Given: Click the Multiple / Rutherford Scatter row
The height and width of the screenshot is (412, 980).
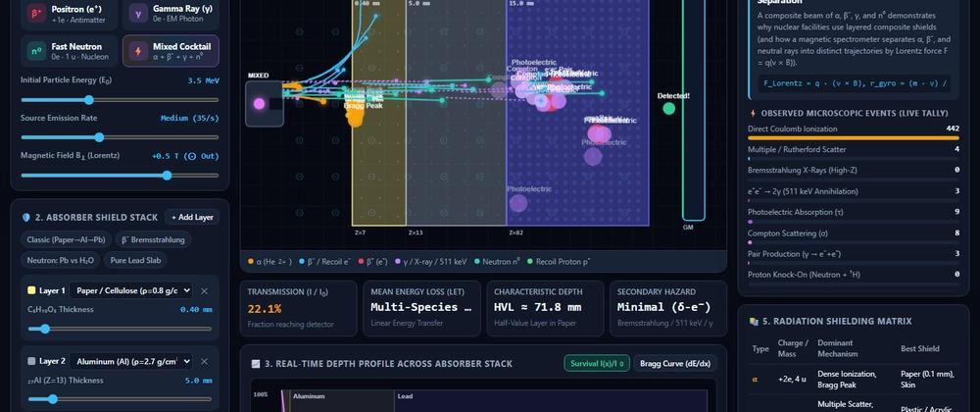Looking at the screenshot, I should pos(854,153).
